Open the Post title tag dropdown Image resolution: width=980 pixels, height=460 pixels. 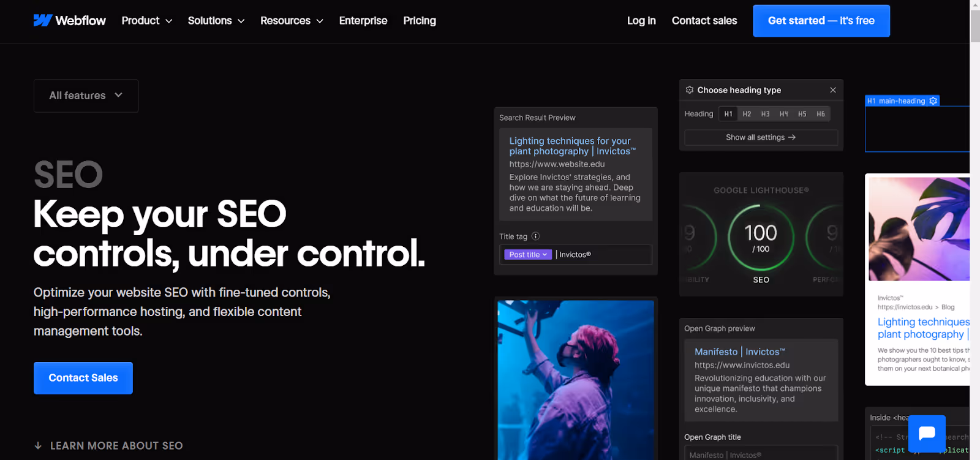pyautogui.click(x=528, y=255)
